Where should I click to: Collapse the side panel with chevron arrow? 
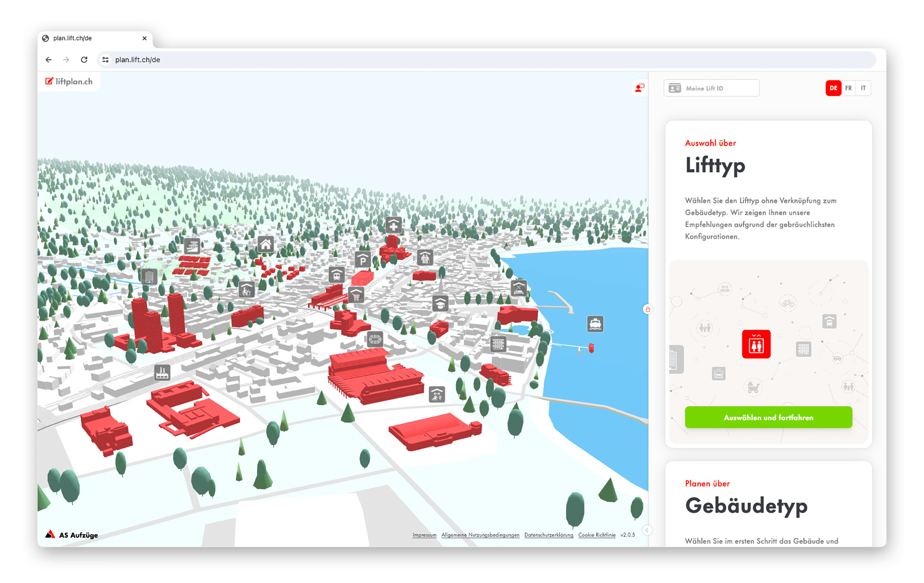tap(647, 530)
